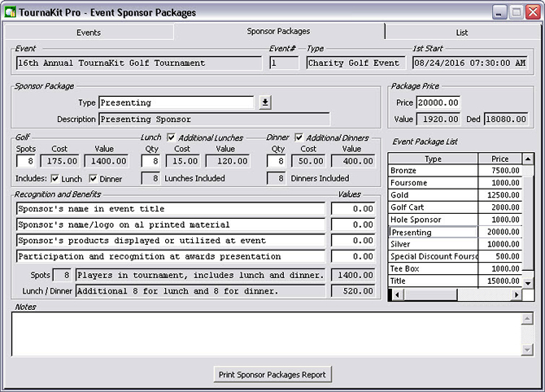This screenshot has height=392, width=545.
Task: Click the Ded 18080.00 field
Action: coord(506,120)
